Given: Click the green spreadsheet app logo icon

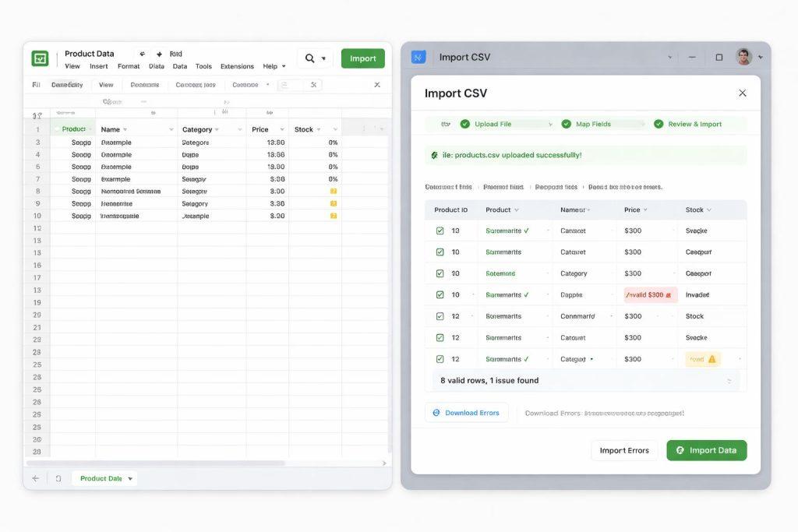Looking at the screenshot, I should click(40, 58).
